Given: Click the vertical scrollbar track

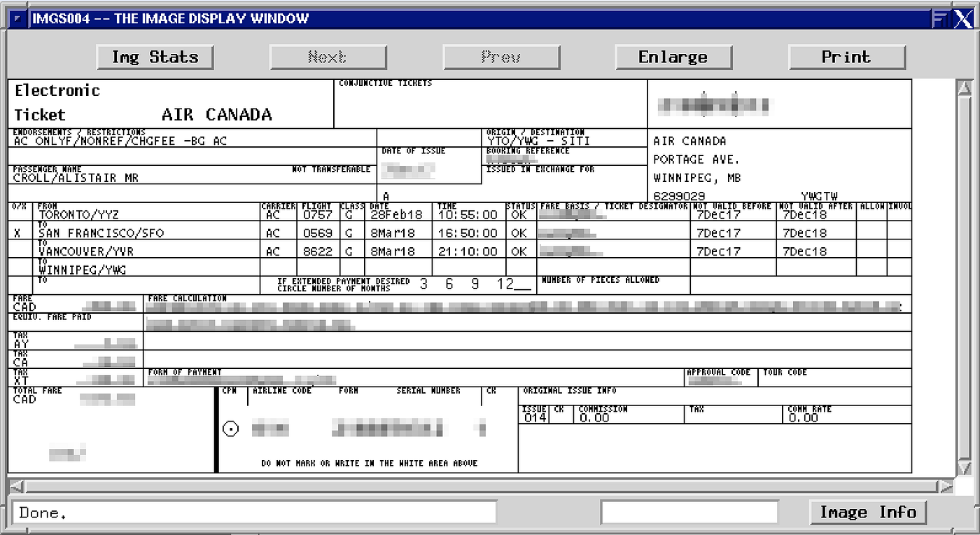Looking at the screenshot, I should click(x=964, y=280).
